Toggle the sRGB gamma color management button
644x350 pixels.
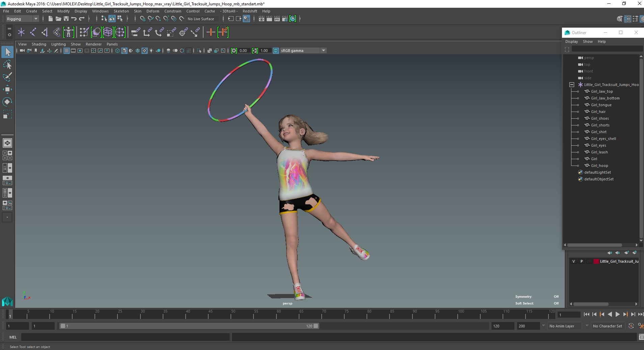(276, 51)
